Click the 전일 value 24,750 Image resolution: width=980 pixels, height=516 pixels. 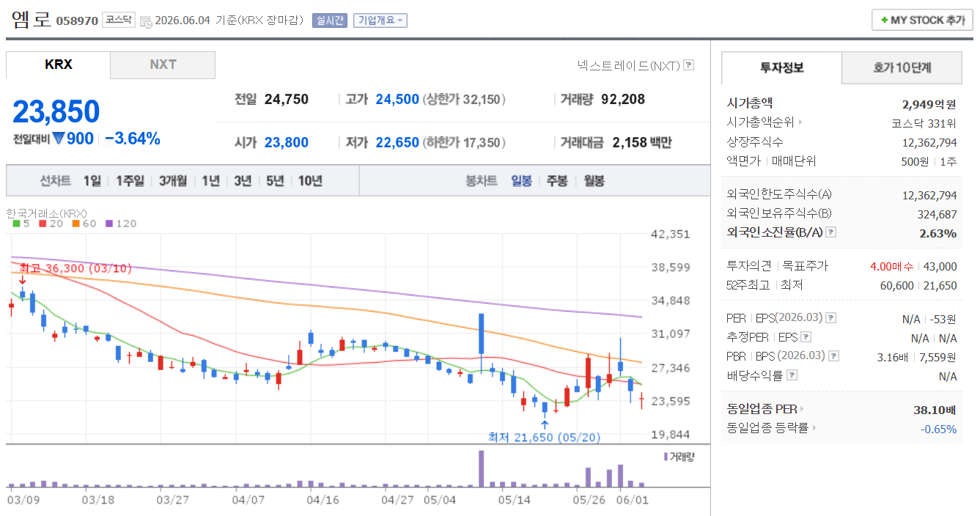(x=286, y=99)
